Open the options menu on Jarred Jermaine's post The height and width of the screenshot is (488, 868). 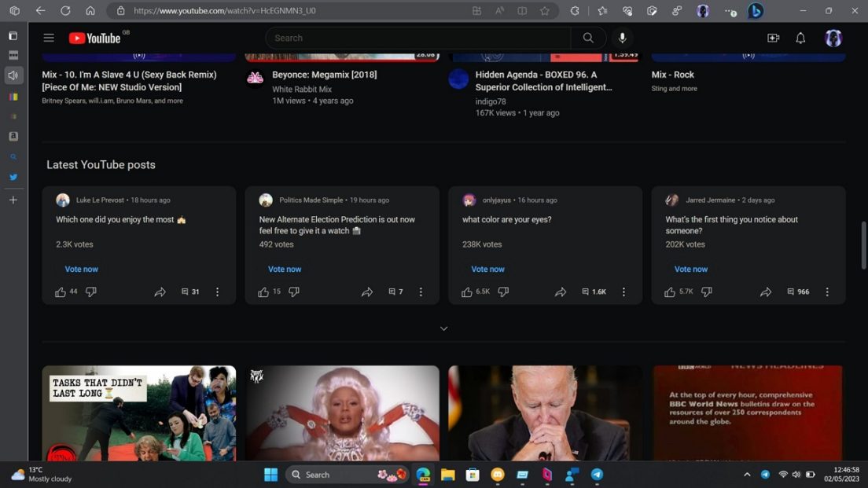826,292
